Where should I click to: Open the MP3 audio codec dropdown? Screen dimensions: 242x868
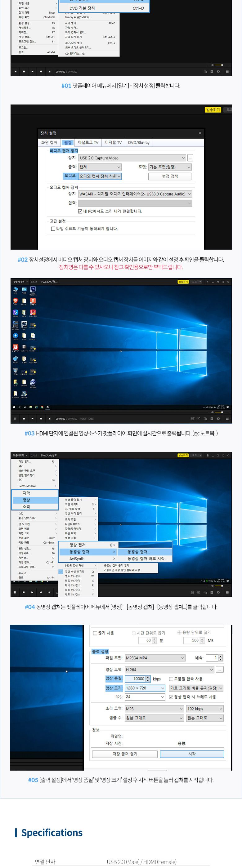point(154,709)
